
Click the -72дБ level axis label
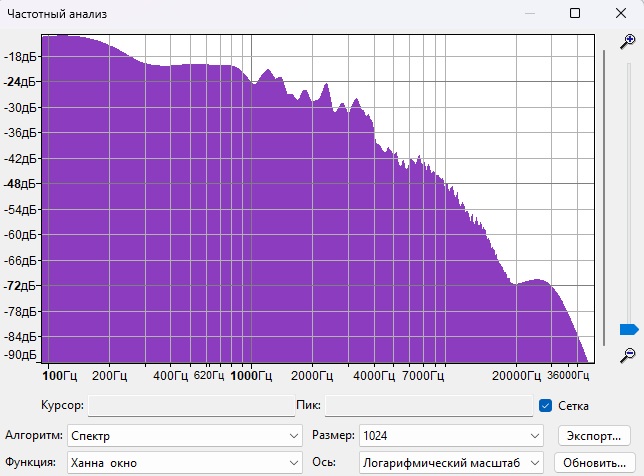pos(20,286)
